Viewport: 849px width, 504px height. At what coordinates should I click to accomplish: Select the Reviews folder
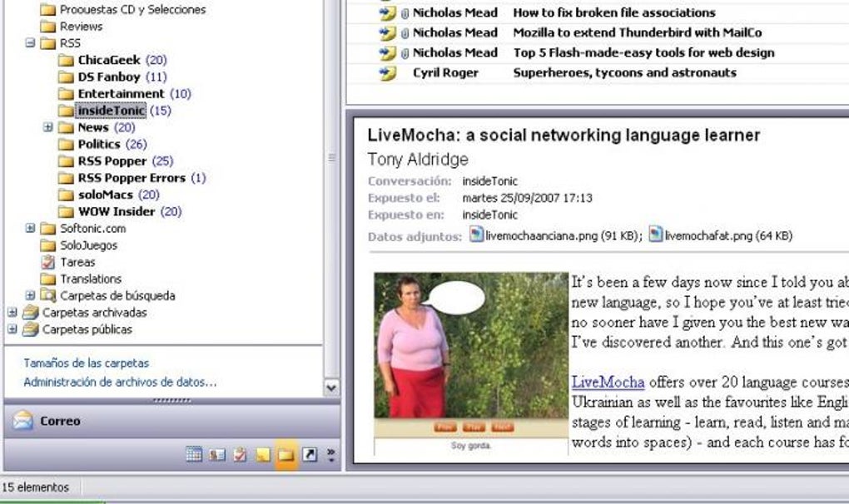tap(82, 26)
